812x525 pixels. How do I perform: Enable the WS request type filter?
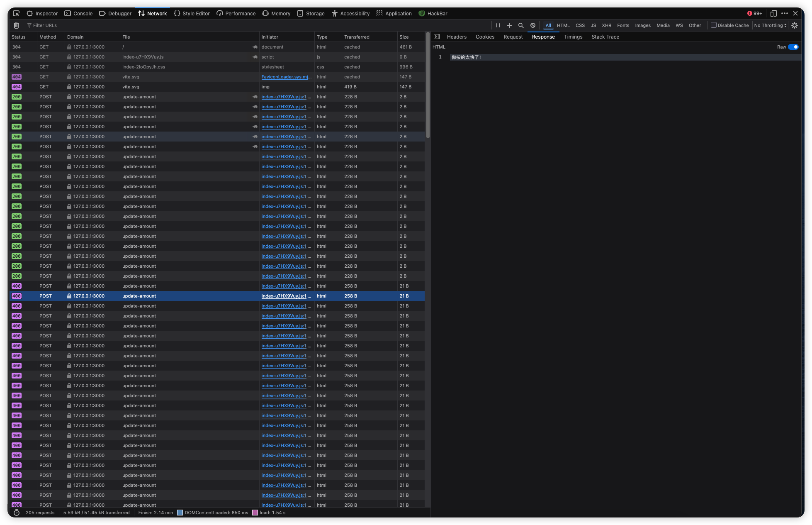(679, 25)
